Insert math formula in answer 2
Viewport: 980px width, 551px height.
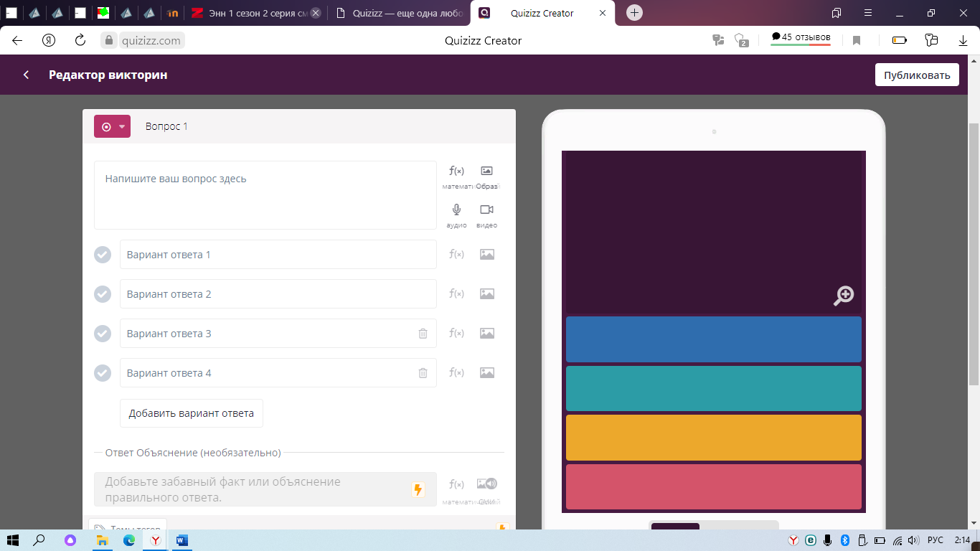456,293
